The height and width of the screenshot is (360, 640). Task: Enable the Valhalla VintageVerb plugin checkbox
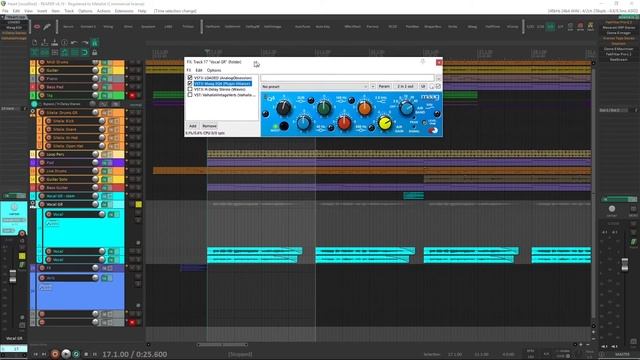(x=190, y=95)
